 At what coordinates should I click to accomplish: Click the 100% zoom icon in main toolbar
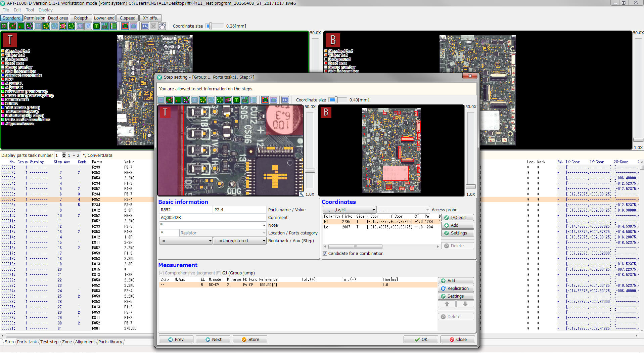click(145, 26)
